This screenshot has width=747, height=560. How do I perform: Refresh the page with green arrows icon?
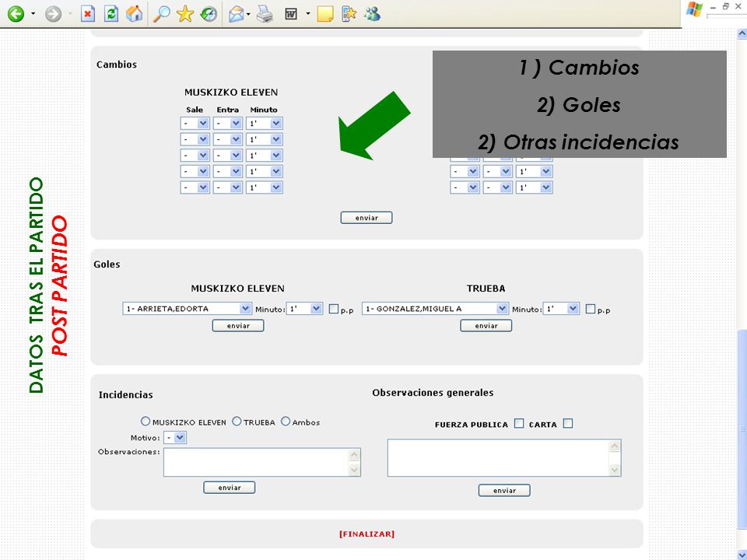(111, 14)
